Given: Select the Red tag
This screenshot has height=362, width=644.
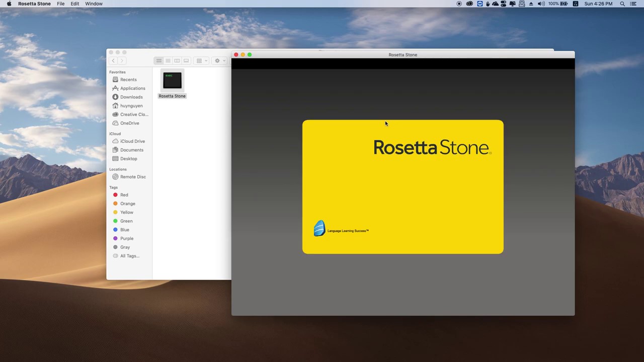Looking at the screenshot, I should coord(124,195).
